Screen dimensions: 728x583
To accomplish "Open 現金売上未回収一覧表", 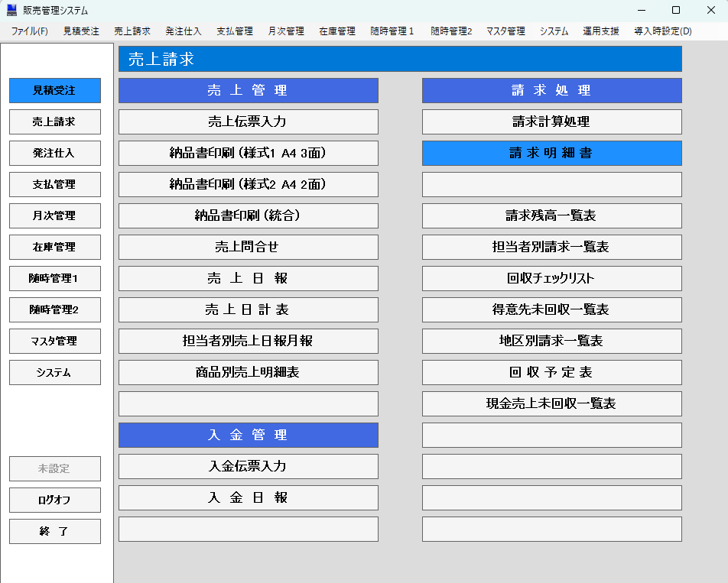I will [x=551, y=403].
